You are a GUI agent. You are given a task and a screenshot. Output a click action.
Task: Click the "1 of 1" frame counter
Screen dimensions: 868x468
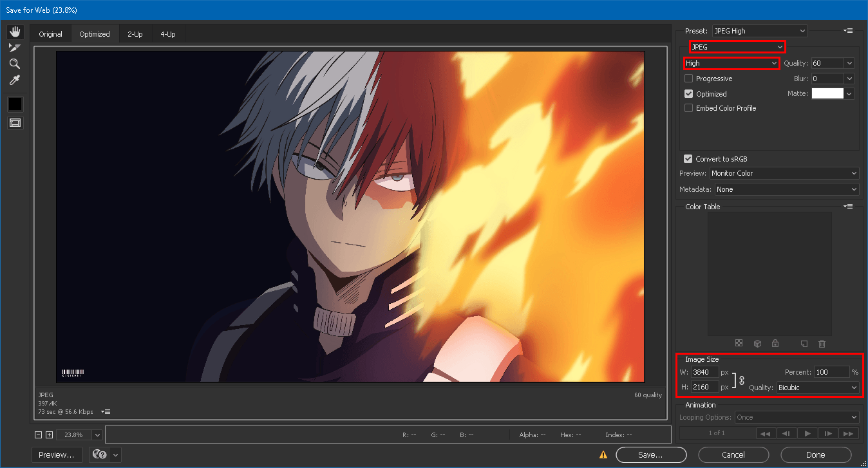[717, 433]
